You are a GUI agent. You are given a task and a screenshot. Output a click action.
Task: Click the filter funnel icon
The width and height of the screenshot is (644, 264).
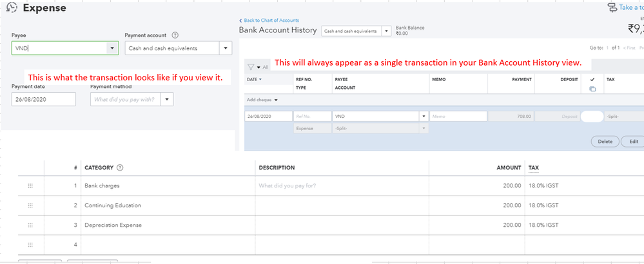coord(251,67)
